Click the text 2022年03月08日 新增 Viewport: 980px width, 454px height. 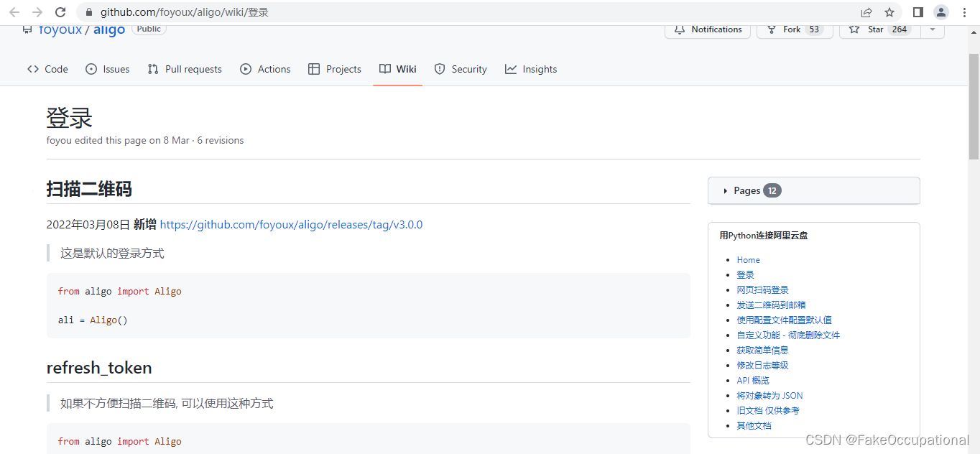click(x=101, y=225)
